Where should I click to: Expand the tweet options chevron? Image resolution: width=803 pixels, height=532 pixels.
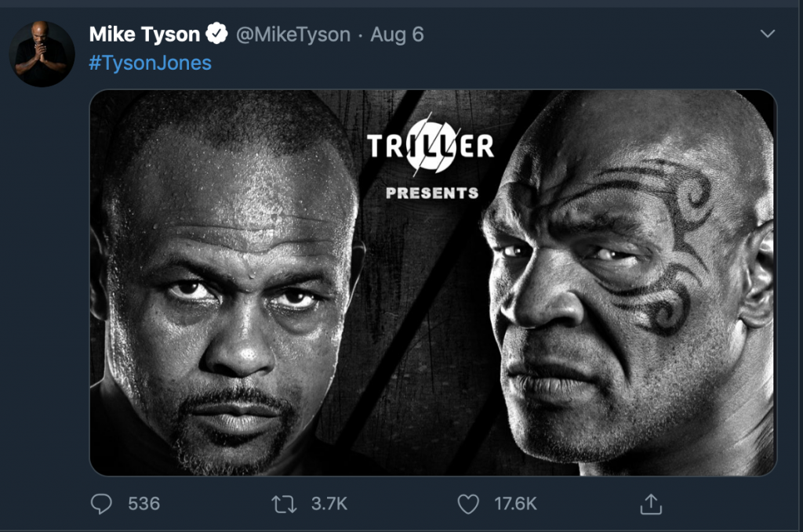click(768, 34)
